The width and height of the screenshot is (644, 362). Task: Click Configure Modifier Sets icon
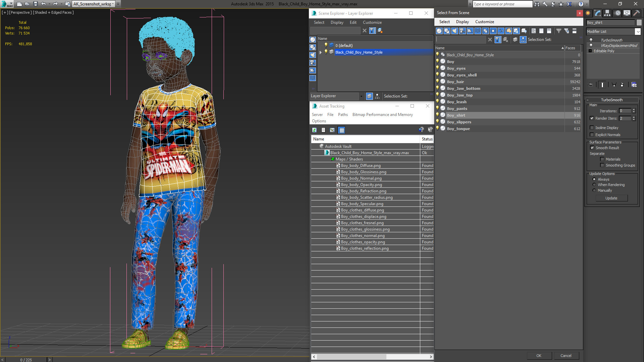(634, 85)
